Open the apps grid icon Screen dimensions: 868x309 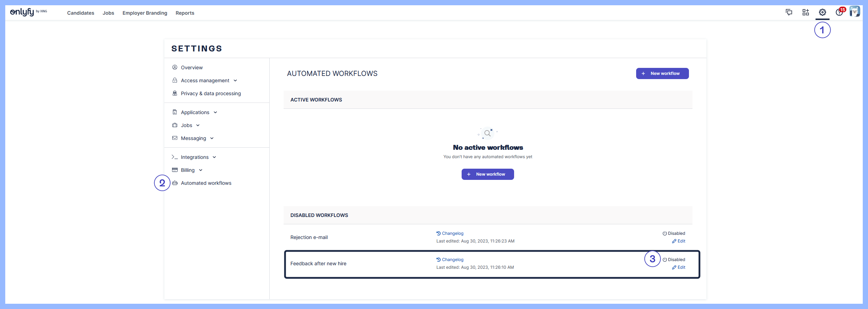[806, 12]
